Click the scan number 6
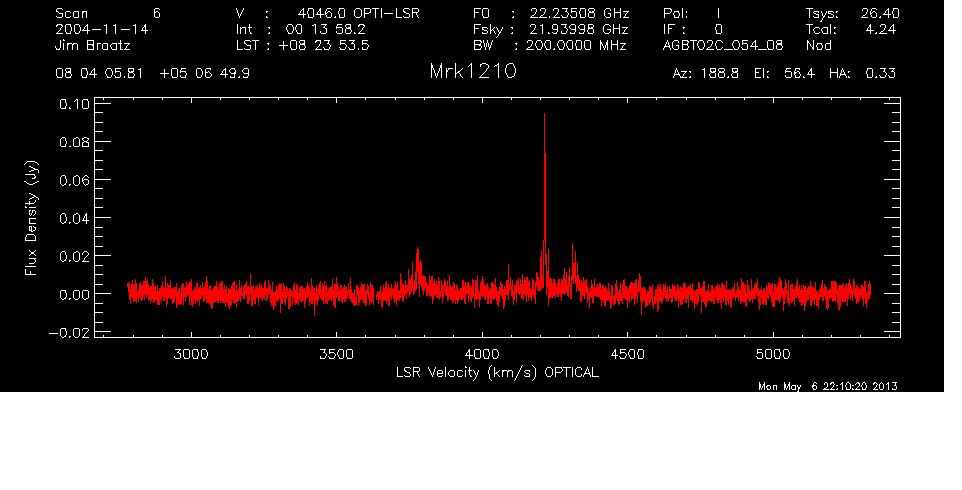Screen dimensions: 962x490 point(157,13)
